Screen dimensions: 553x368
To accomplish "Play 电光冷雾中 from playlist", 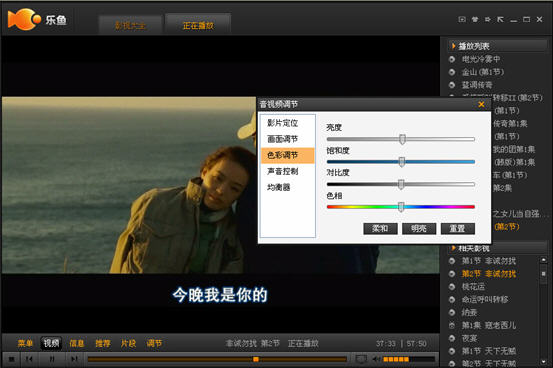I will pyautogui.click(x=481, y=59).
